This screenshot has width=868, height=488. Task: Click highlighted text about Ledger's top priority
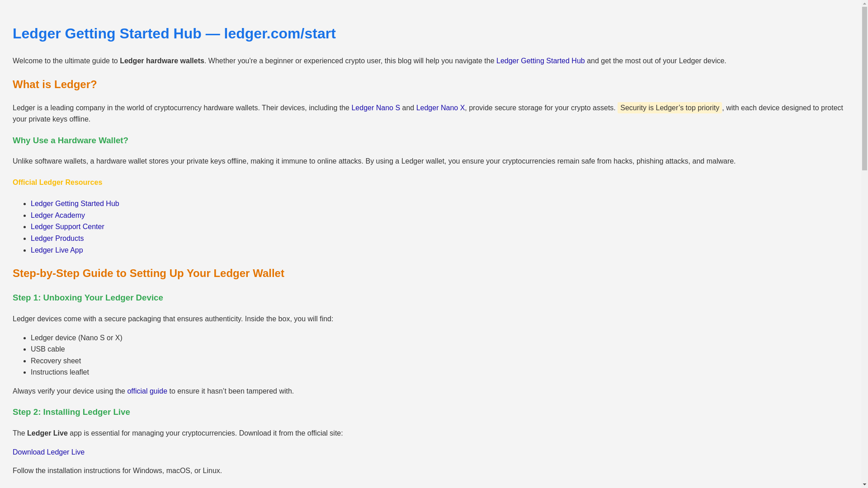[669, 108]
